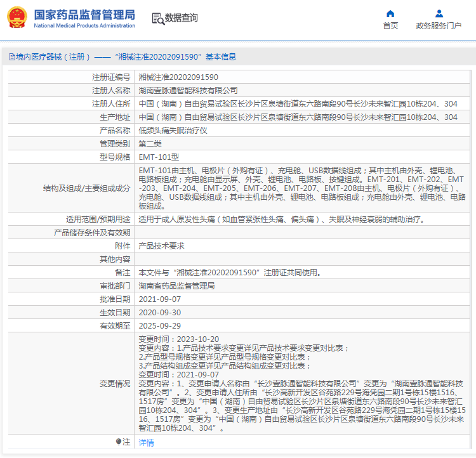This screenshot has width=476, height=458.
Task: Select registrant name 湖南壹脉通智能科技有限公司
Action: (x=188, y=91)
